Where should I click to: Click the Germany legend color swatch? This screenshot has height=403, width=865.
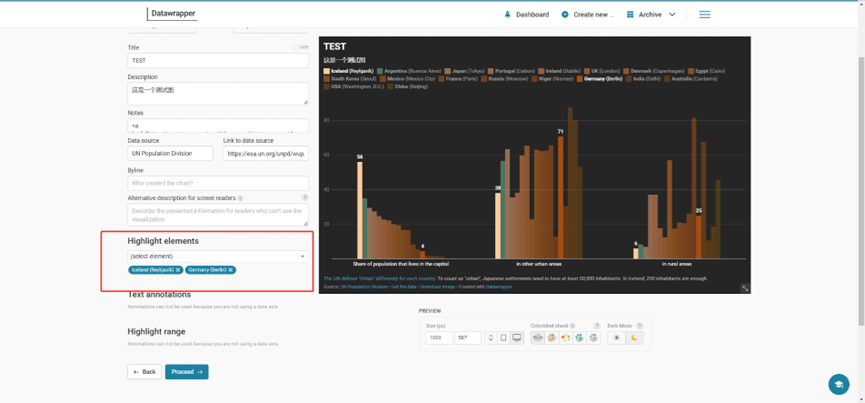click(x=579, y=79)
